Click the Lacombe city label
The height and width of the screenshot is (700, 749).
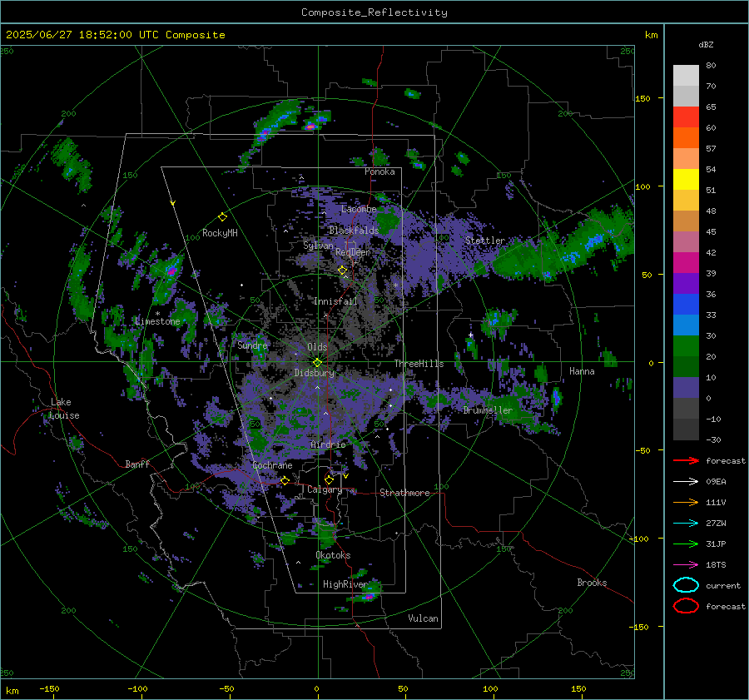pyautogui.click(x=359, y=209)
